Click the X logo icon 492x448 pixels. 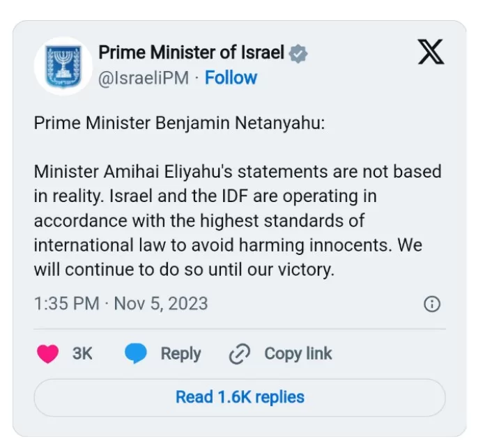point(431,52)
